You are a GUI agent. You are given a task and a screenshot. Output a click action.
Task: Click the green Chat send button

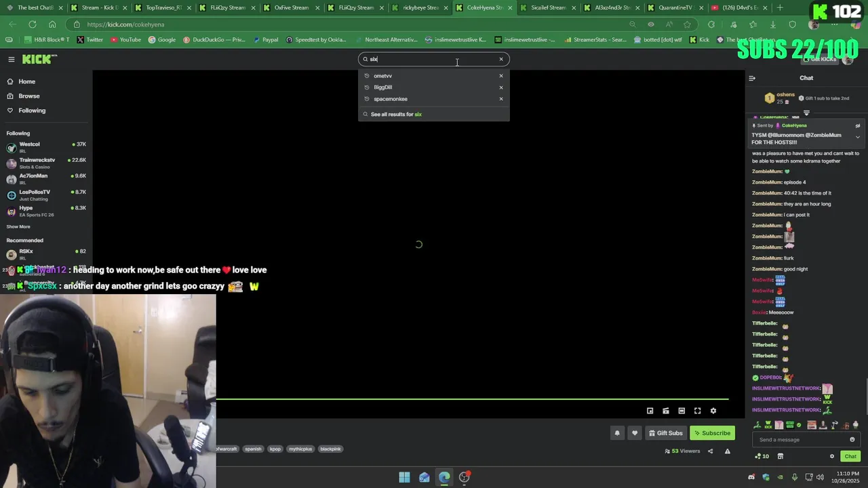tap(850, 456)
